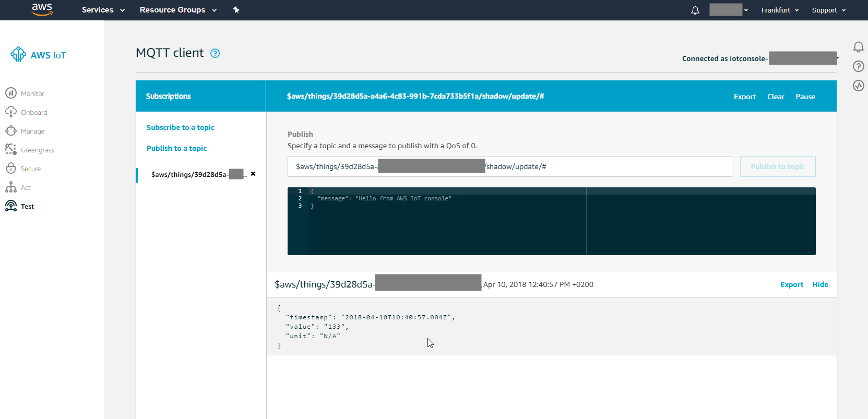The width and height of the screenshot is (868, 419).
Task: Click right-side activity pulse icon
Action: 858,86
